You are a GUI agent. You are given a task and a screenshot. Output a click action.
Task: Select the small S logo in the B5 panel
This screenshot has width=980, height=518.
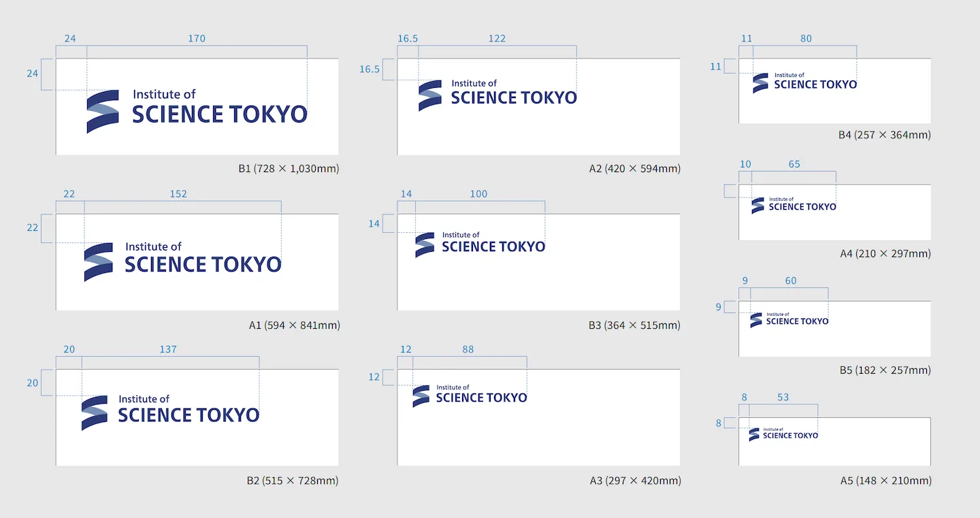point(755,320)
